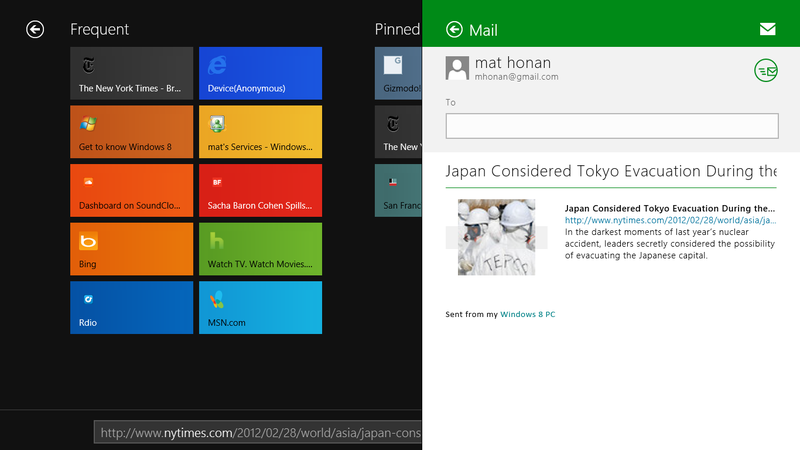Open the Bing tile
Viewport: 800px width, 450px height.
[132, 249]
